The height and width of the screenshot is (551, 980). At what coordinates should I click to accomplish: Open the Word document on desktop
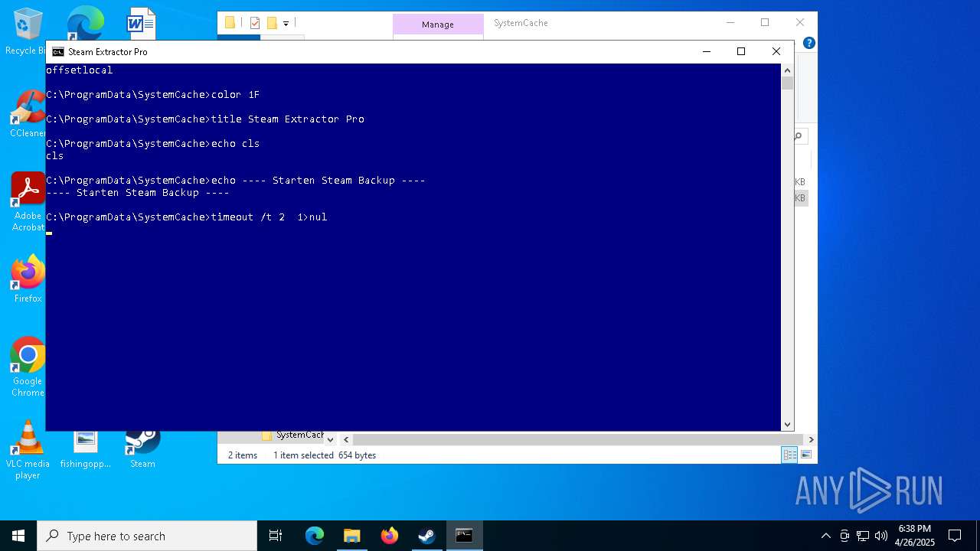142,23
